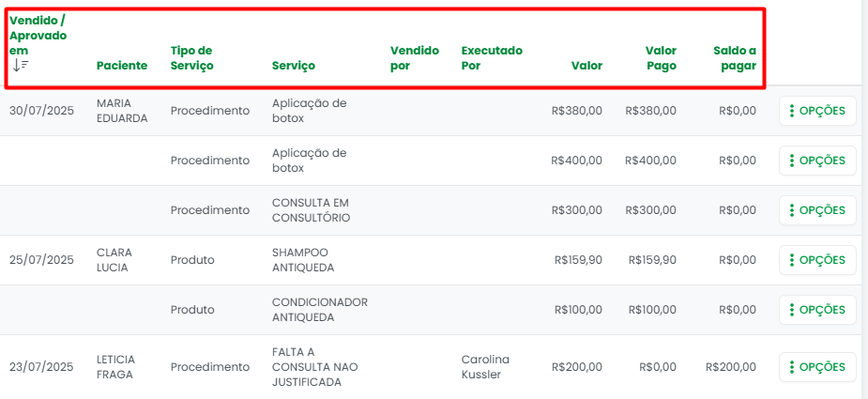This screenshot has height=399, width=868.
Task: Click three-dot icon on R$400,00 botox row
Action: (x=792, y=161)
